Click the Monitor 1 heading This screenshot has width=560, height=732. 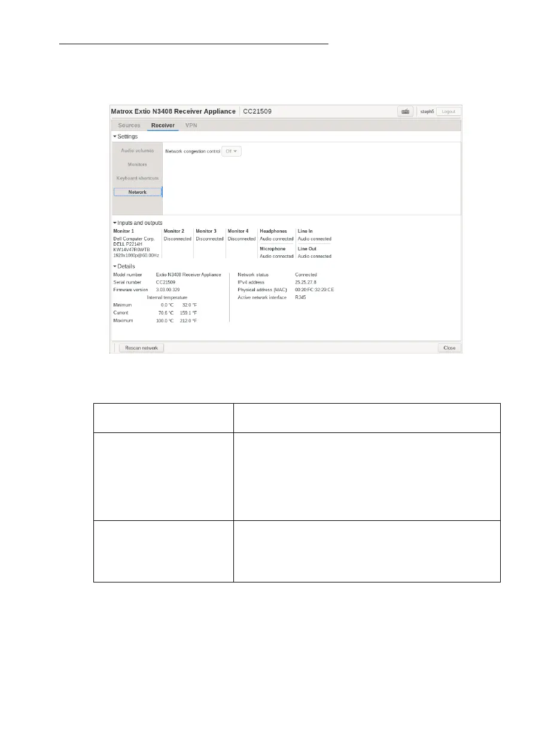[124, 231]
